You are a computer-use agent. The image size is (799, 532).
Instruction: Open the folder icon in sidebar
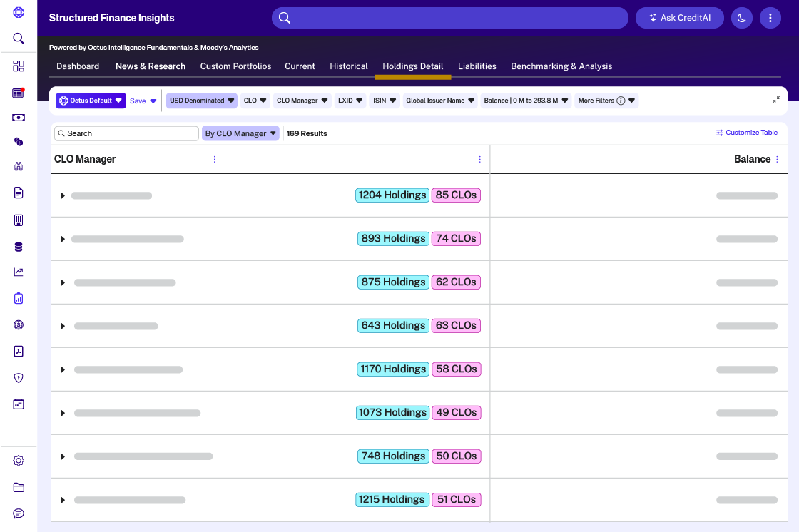(19, 487)
